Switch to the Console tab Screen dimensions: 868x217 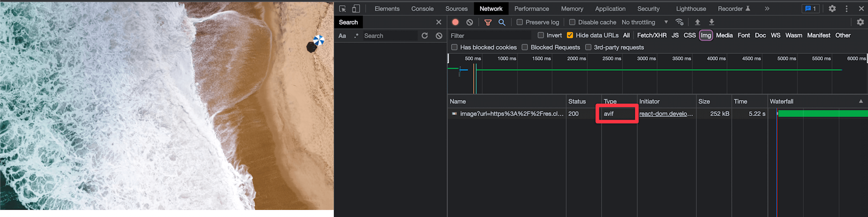[x=422, y=9]
